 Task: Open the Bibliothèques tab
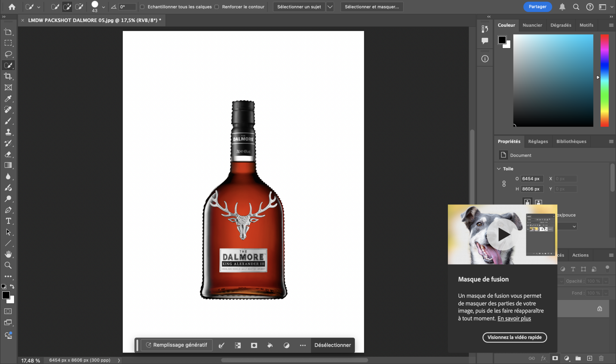point(571,141)
